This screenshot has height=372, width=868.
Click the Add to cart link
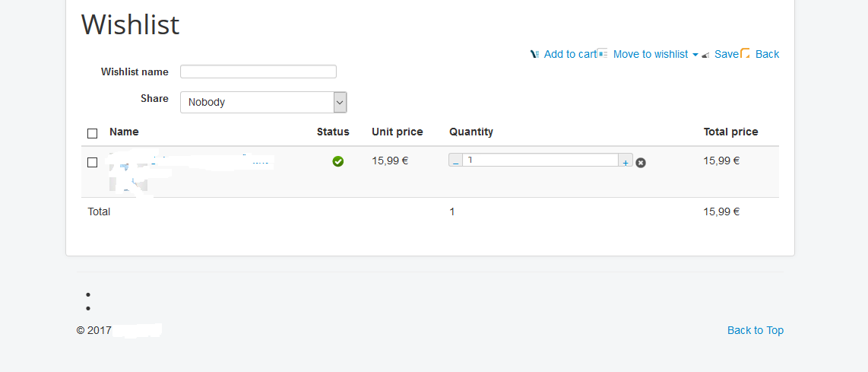pos(570,54)
